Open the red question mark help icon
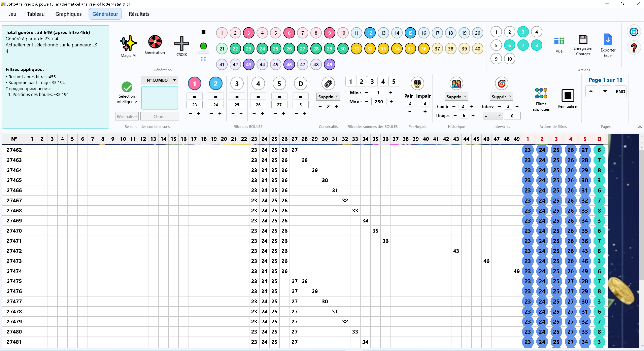 point(634,47)
